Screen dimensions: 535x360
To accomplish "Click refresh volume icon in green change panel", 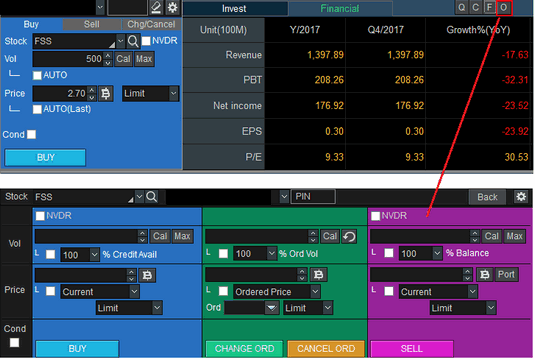I will [349, 236].
